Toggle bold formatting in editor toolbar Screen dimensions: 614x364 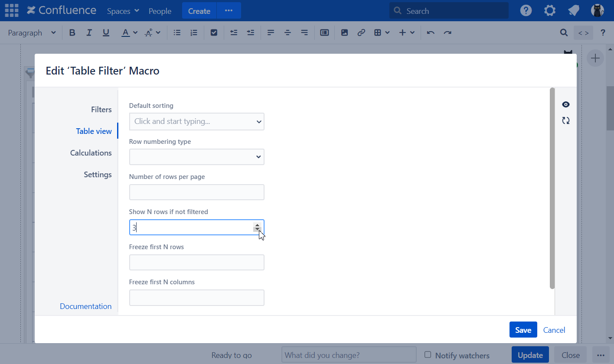point(72,32)
